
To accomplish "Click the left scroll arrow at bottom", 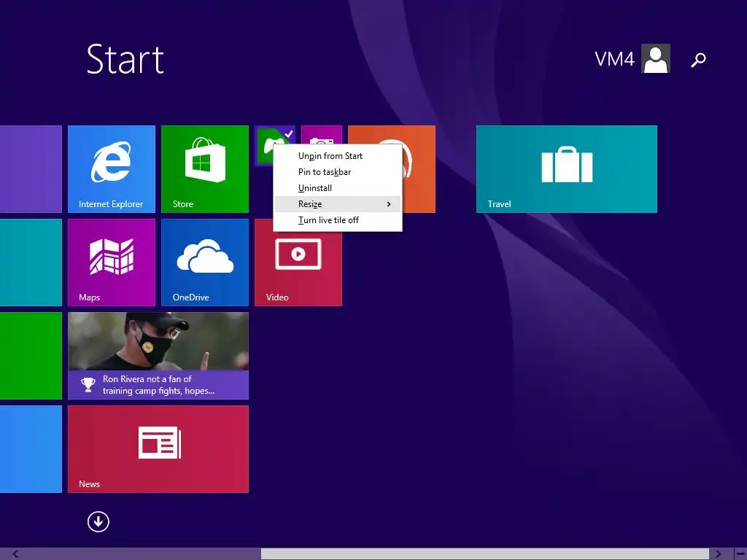I will (x=15, y=554).
